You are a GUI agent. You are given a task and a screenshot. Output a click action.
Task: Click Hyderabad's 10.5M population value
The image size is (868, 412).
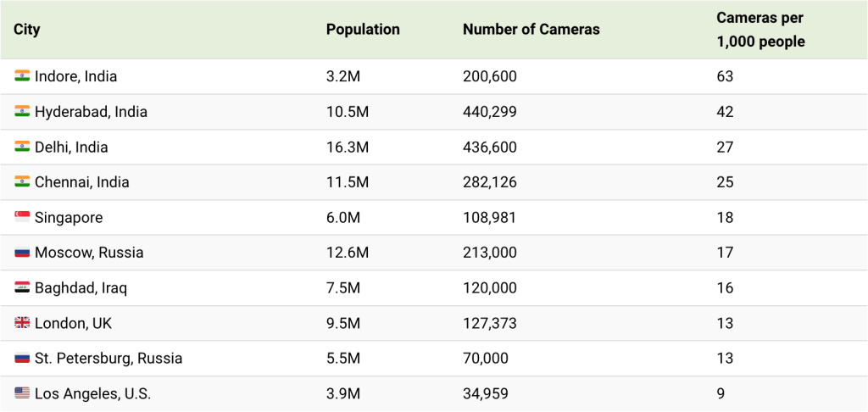pyautogui.click(x=347, y=112)
